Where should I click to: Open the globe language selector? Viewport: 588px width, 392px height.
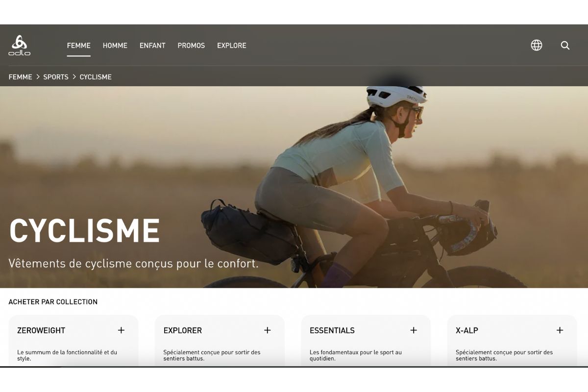537,45
